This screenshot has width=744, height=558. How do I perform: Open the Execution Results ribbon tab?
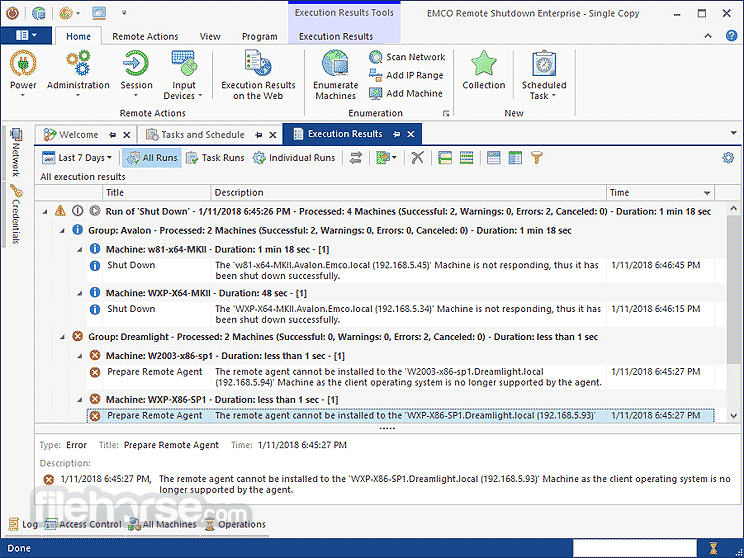pyautogui.click(x=336, y=37)
